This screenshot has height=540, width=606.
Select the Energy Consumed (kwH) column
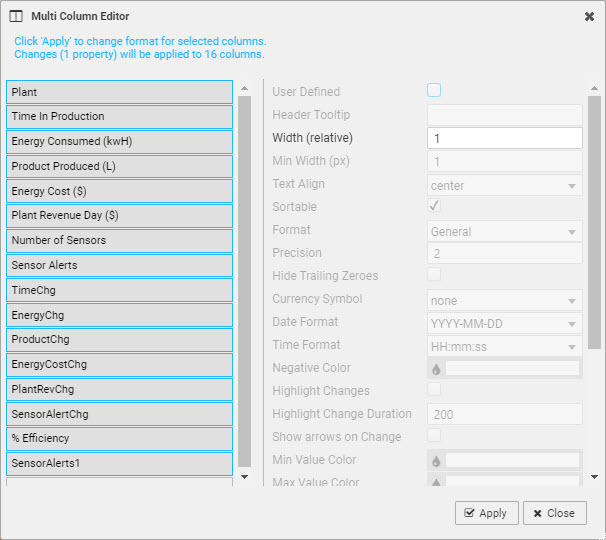tap(119, 142)
